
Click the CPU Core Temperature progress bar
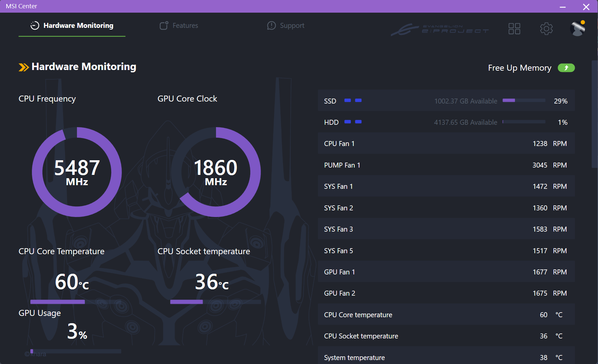[76, 302]
